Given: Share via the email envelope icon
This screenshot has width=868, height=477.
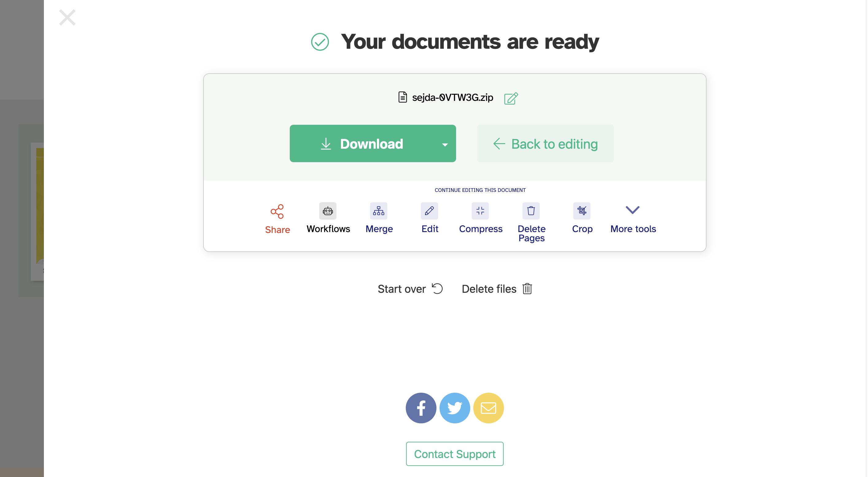Looking at the screenshot, I should [x=488, y=408].
